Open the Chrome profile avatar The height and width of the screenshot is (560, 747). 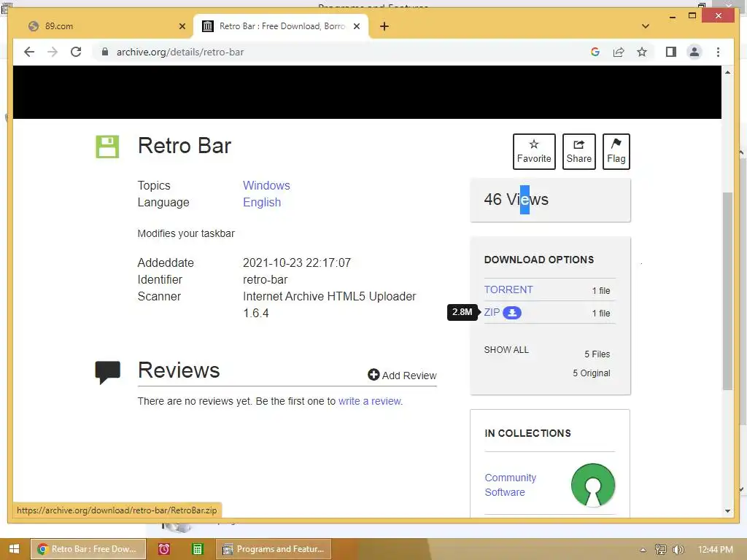694,52
